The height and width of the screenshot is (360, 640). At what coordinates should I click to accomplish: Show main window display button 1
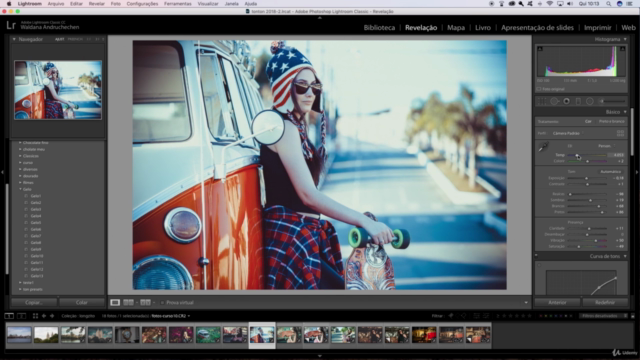click(9, 316)
